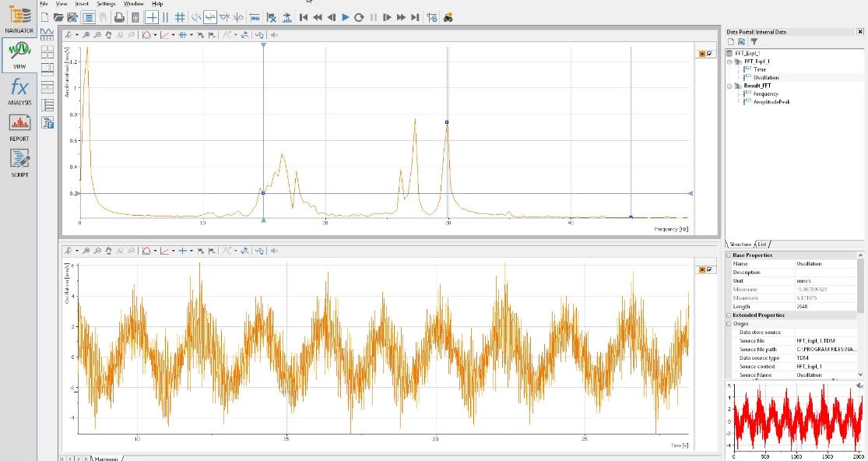Click the new document icon in the Data Portal
The image size is (868, 461).
[731, 41]
